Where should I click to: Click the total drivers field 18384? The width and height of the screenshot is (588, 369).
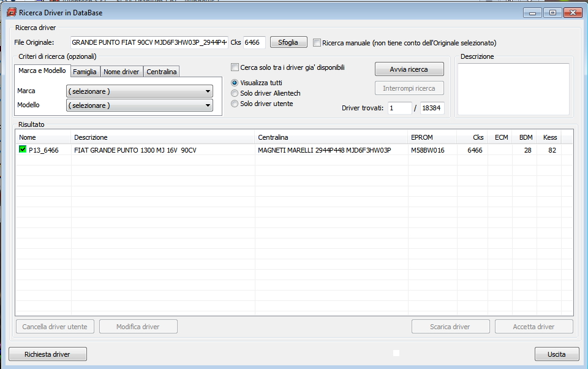pos(432,108)
